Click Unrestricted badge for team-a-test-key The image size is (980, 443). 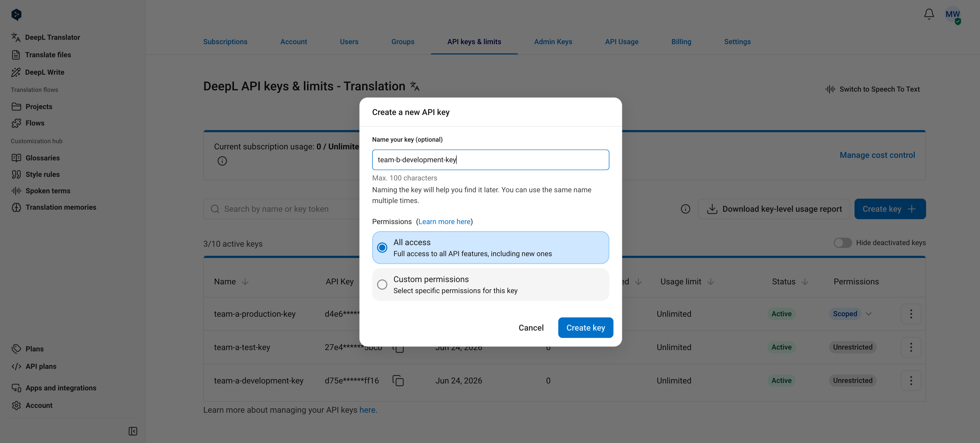click(852, 347)
